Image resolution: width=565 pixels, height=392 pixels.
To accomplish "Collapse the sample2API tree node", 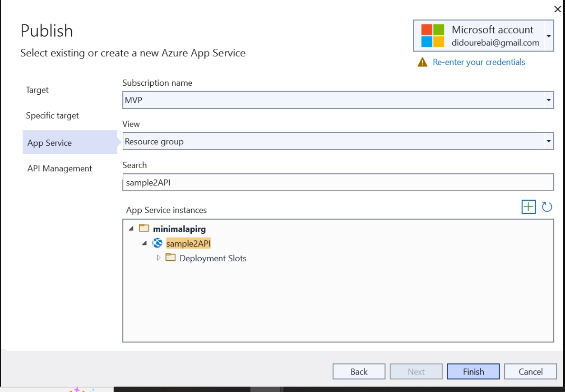I will point(145,244).
